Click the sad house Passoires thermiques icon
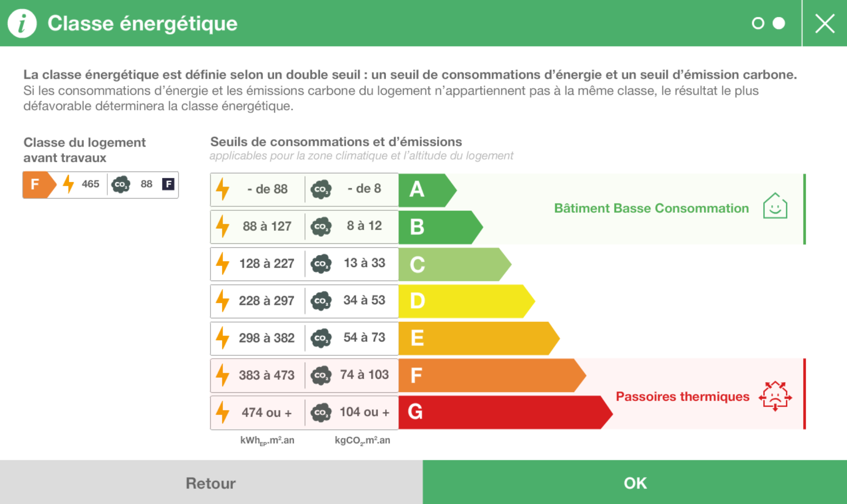 [x=775, y=396]
